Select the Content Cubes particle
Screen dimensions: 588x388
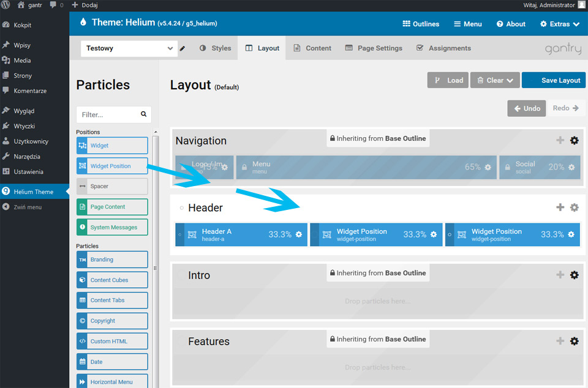click(112, 280)
